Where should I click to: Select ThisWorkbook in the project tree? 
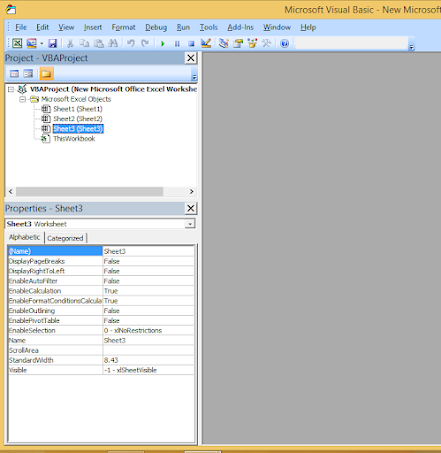click(74, 139)
